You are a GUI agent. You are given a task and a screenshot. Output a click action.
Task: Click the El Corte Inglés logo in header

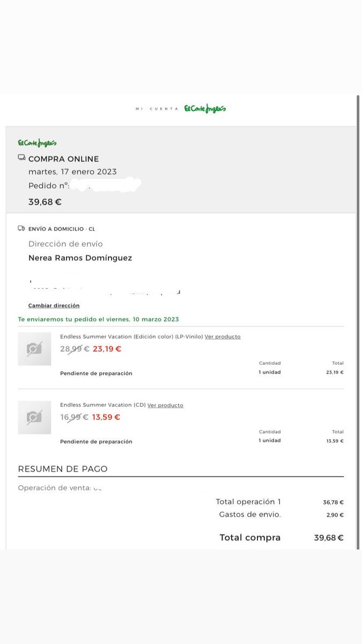tap(205, 108)
